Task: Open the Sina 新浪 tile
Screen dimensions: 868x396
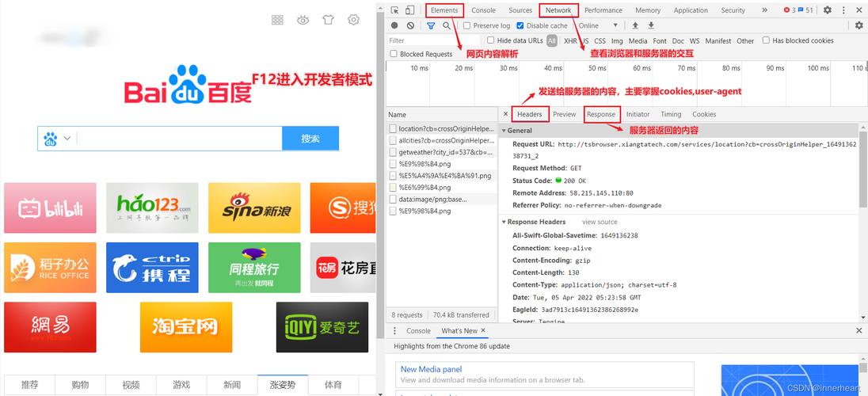Action: (254, 208)
